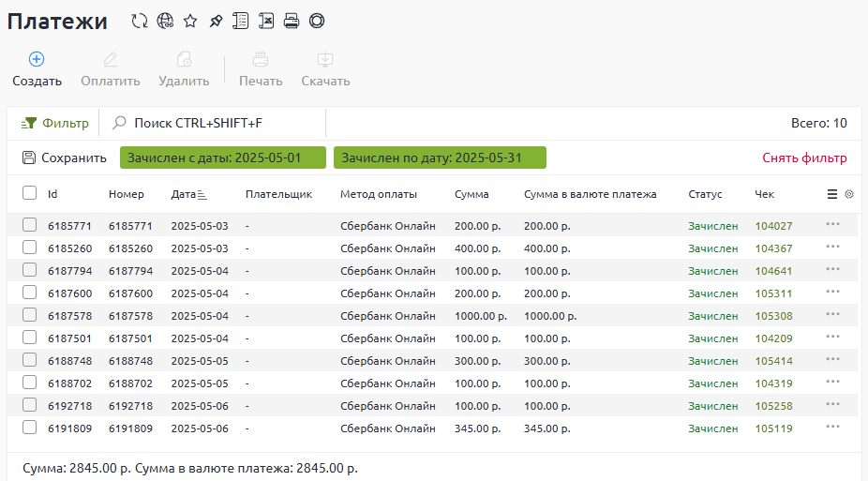Sort by Метод оплаты column header

click(379, 194)
